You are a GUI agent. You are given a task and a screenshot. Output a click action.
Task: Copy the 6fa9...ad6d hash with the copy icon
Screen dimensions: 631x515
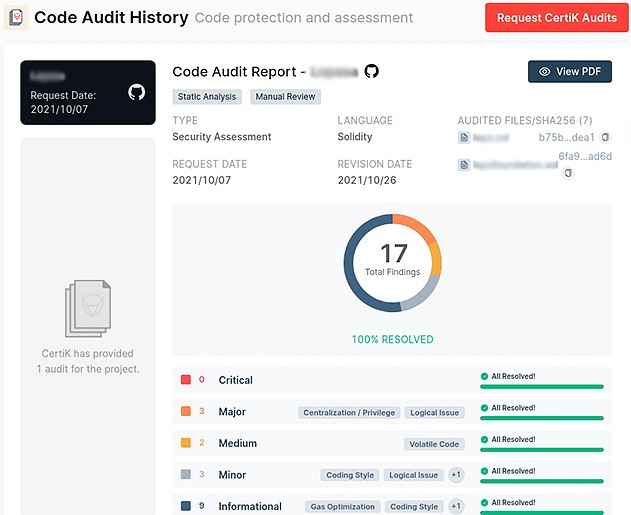pyautogui.click(x=568, y=173)
